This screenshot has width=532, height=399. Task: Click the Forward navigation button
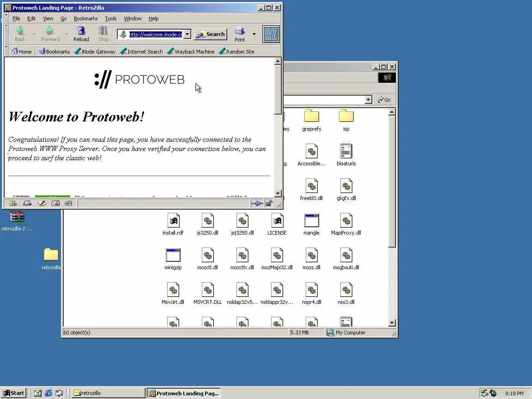(50, 34)
